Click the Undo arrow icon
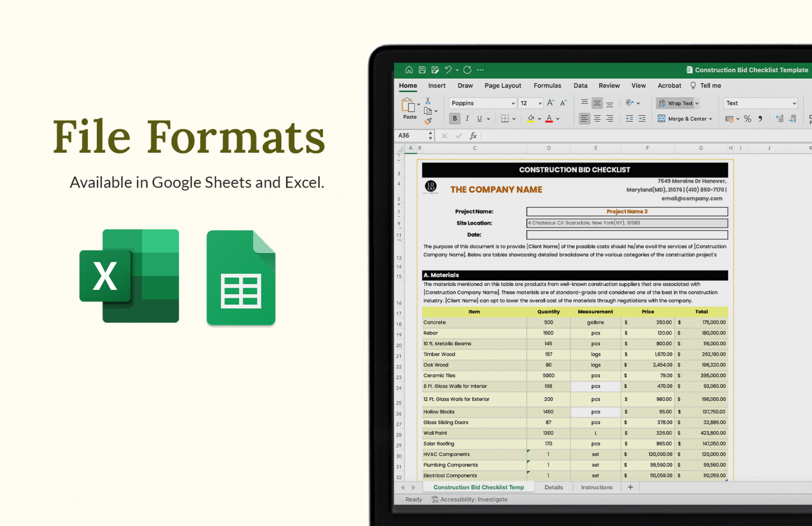Viewport: 812px width, 526px height. click(448, 70)
